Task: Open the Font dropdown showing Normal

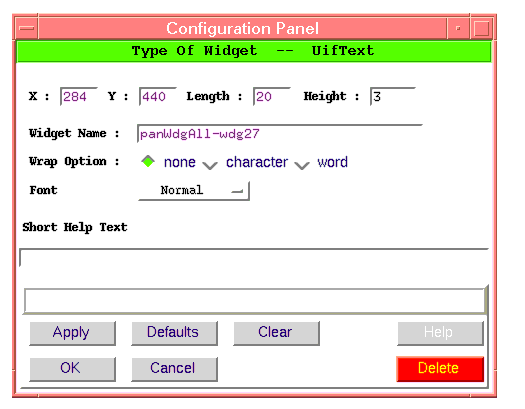Action: point(194,191)
